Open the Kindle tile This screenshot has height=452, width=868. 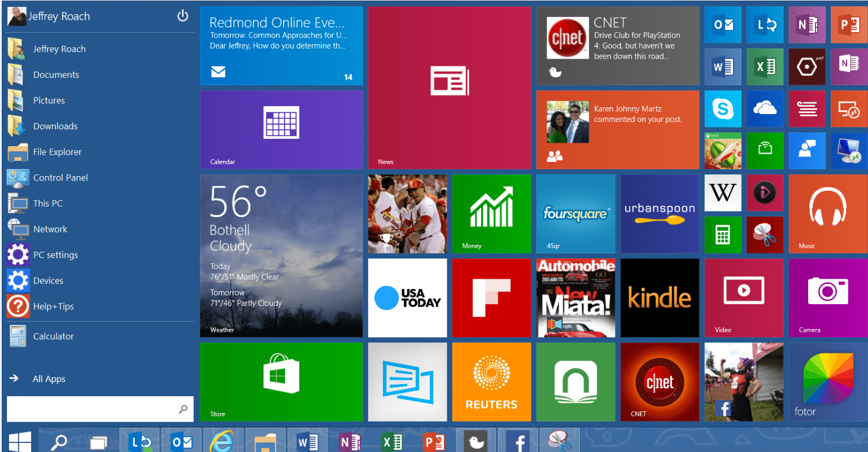pos(660,298)
